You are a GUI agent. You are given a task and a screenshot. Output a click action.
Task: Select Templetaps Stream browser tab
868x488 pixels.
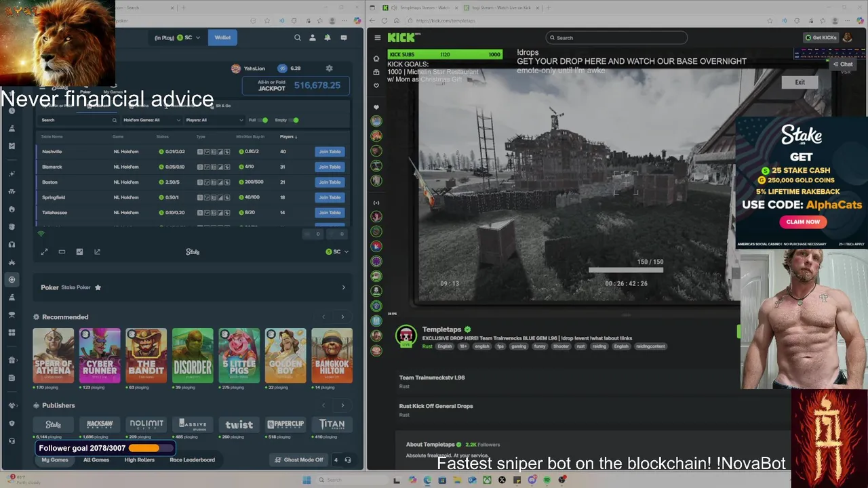pyautogui.click(x=419, y=7)
